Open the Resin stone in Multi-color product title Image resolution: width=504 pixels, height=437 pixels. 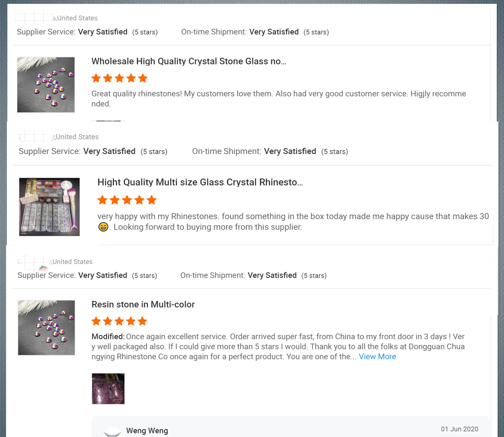coord(143,304)
